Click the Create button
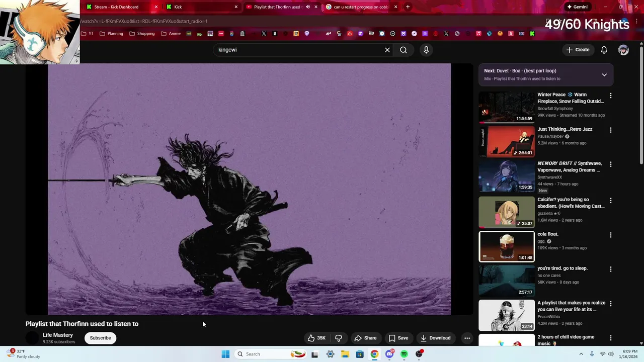 (x=578, y=50)
